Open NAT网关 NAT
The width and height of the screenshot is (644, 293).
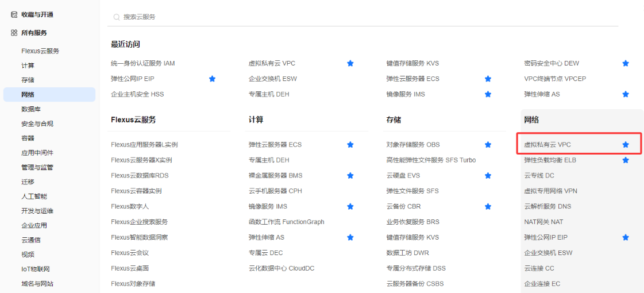(x=544, y=222)
